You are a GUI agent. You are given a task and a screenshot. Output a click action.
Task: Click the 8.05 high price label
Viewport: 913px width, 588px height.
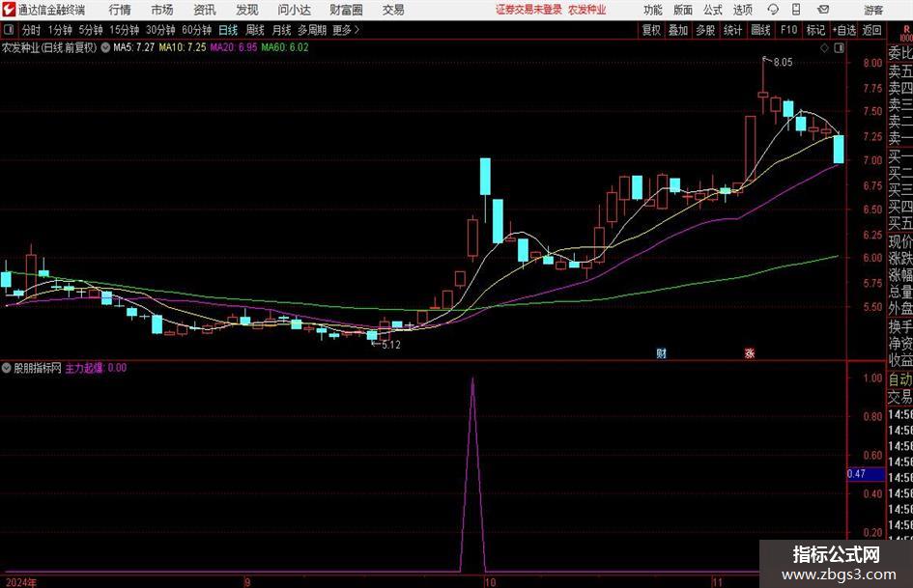(x=783, y=63)
